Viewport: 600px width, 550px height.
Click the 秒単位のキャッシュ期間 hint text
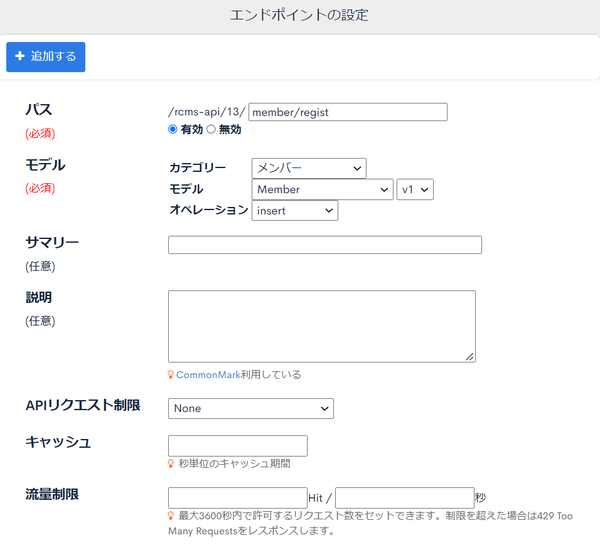[235, 464]
